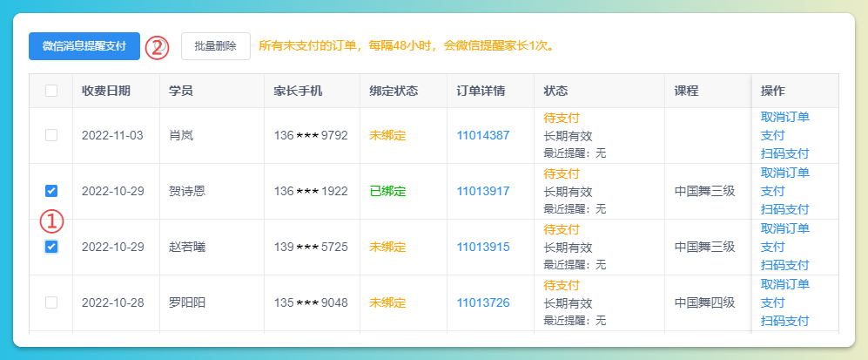Click 取消订单 for 罗阳阳's order
The image size is (868, 360).
pyautogui.click(x=785, y=284)
